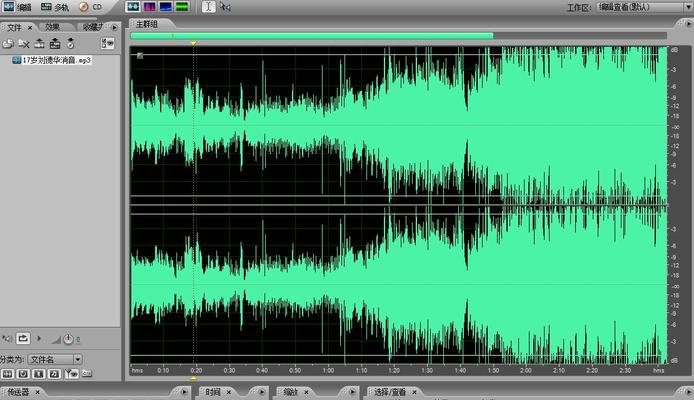Viewport: 694px width, 400px height.
Task: Click the bottom yellow playhead marker
Action: click(x=193, y=378)
